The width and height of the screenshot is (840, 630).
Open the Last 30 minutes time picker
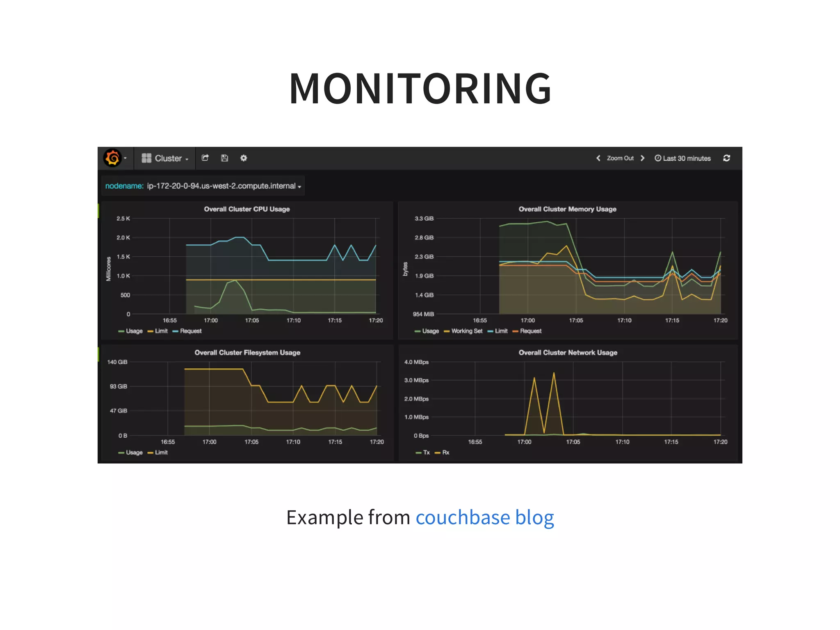[x=682, y=158]
